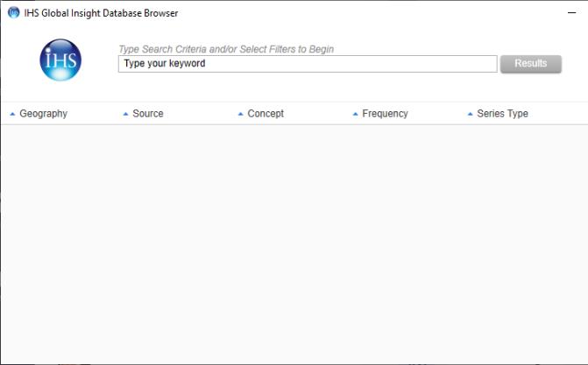Click the IHS globe logo
This screenshot has height=365, width=588.
[x=60, y=60]
